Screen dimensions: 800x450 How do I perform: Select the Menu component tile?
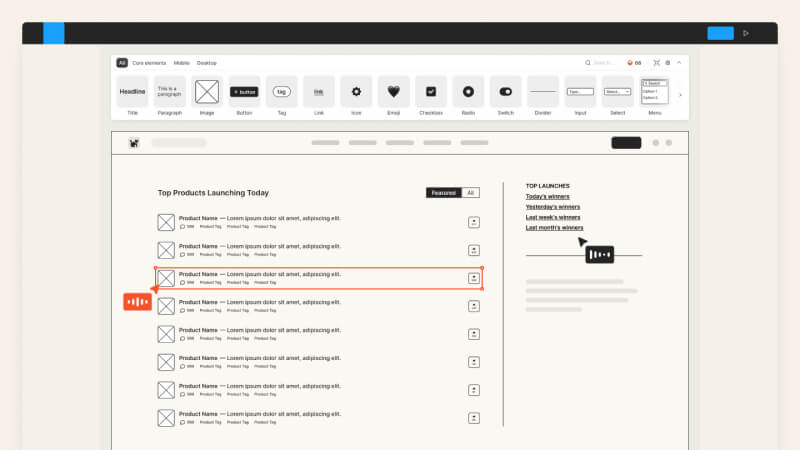[x=654, y=92]
